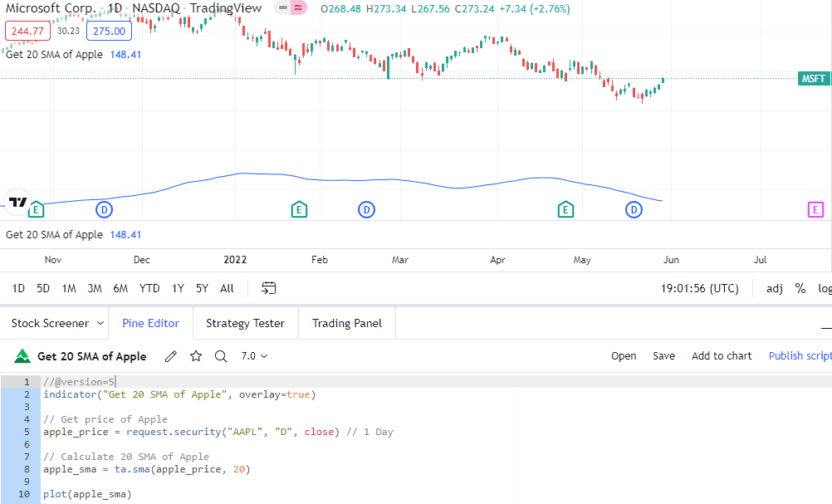
Task: Click the purple upcoming earnings E marker
Action: pos(815,209)
